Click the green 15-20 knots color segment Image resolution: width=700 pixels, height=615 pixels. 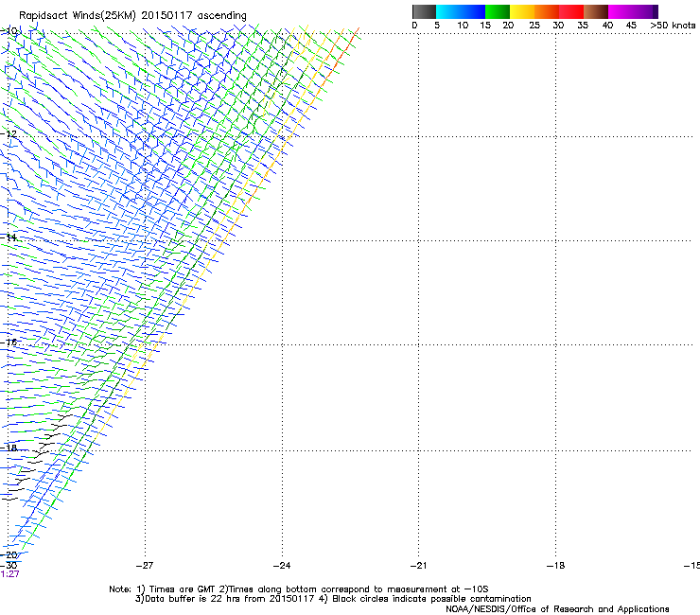498,11
